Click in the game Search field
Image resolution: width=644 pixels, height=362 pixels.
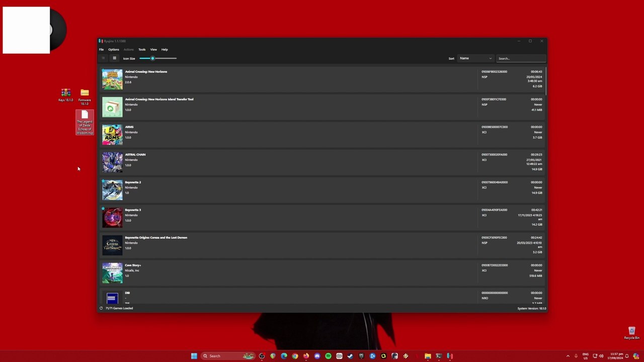pyautogui.click(x=521, y=58)
